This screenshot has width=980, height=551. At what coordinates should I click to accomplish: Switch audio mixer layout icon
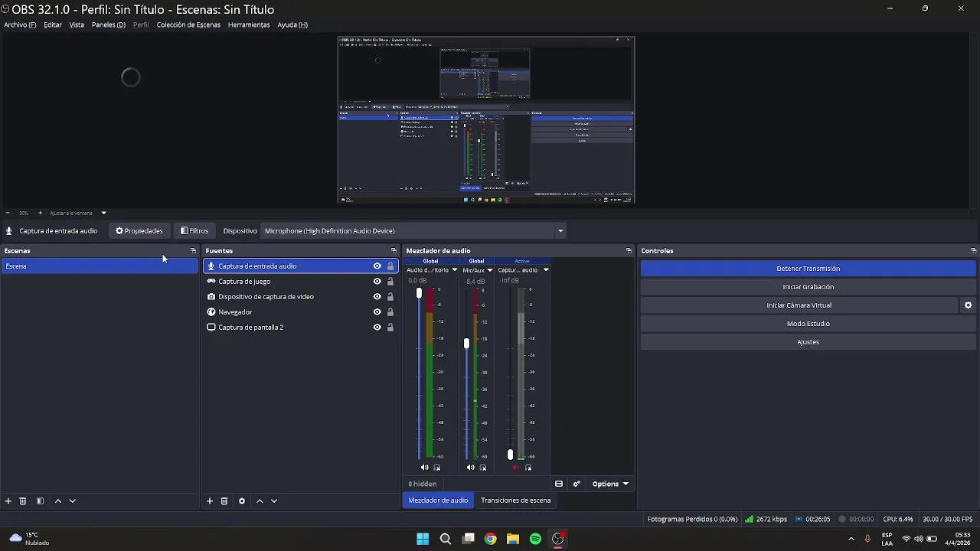click(559, 484)
